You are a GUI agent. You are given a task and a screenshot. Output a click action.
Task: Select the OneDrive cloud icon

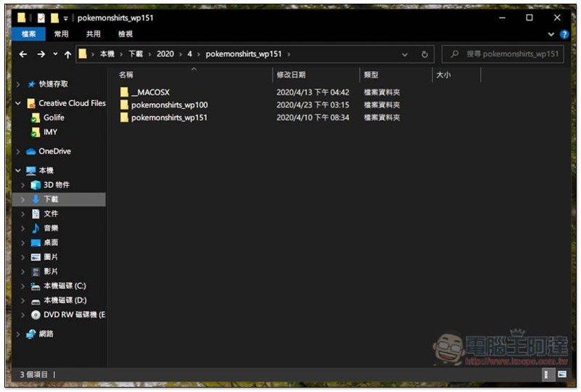click(x=31, y=152)
